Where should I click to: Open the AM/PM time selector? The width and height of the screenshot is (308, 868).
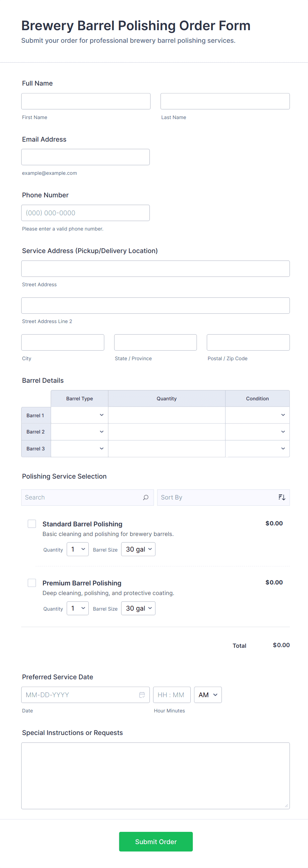point(208,695)
